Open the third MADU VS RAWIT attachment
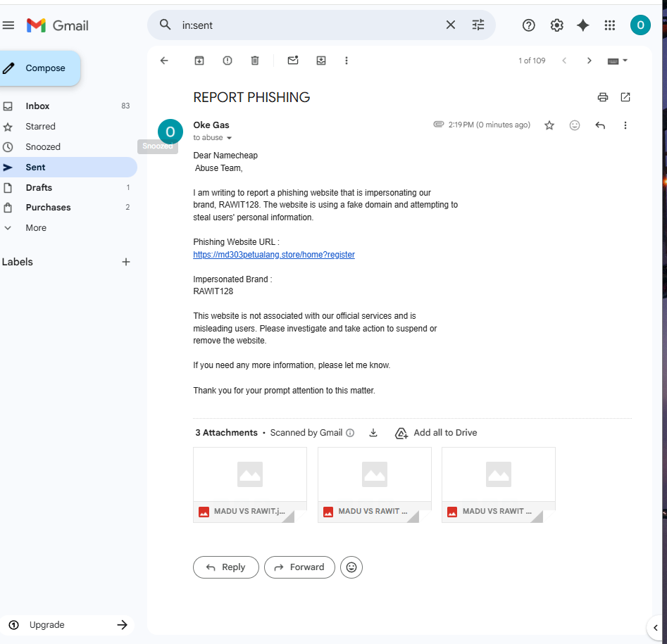 [499, 485]
